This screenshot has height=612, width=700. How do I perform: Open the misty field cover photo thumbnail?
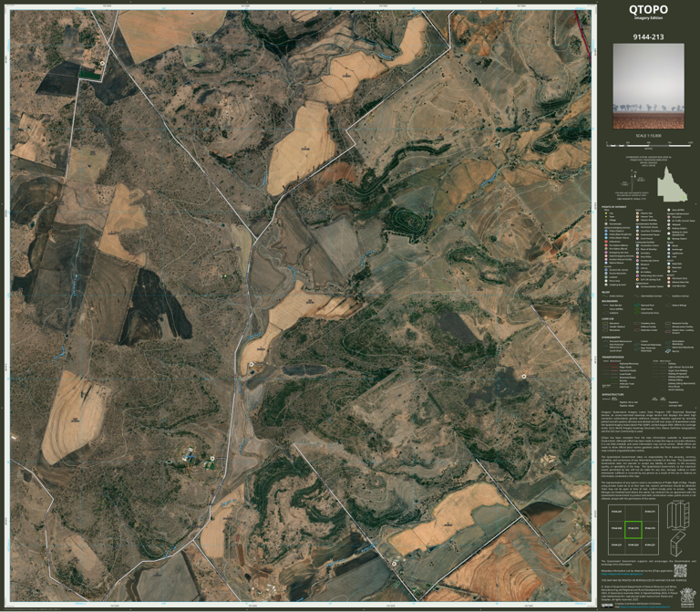pos(648,86)
